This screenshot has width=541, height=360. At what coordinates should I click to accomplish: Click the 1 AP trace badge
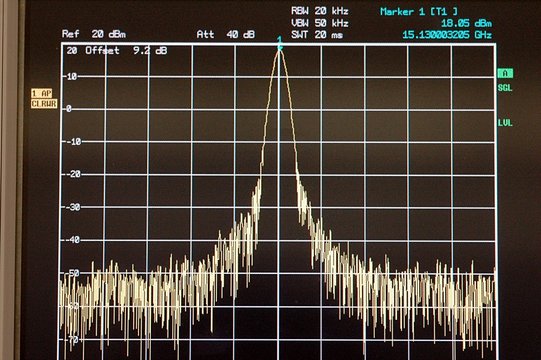tap(42, 93)
